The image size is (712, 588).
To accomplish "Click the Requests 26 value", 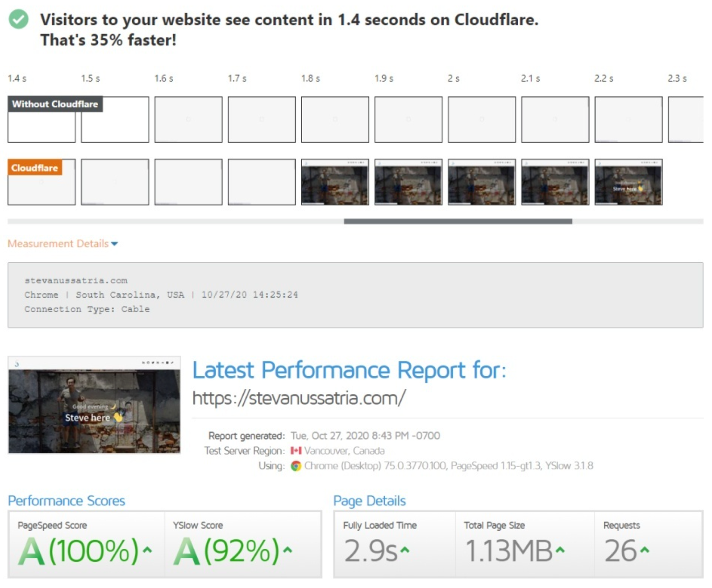I will [621, 551].
